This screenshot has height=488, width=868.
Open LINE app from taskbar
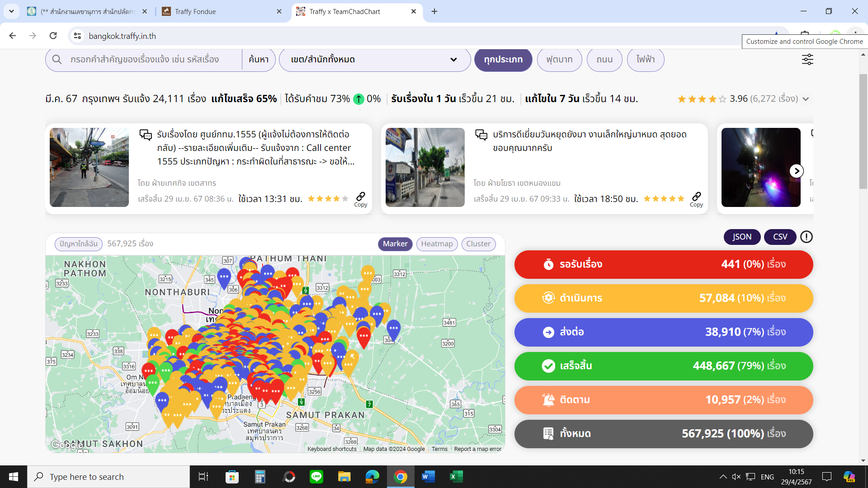tap(316, 477)
